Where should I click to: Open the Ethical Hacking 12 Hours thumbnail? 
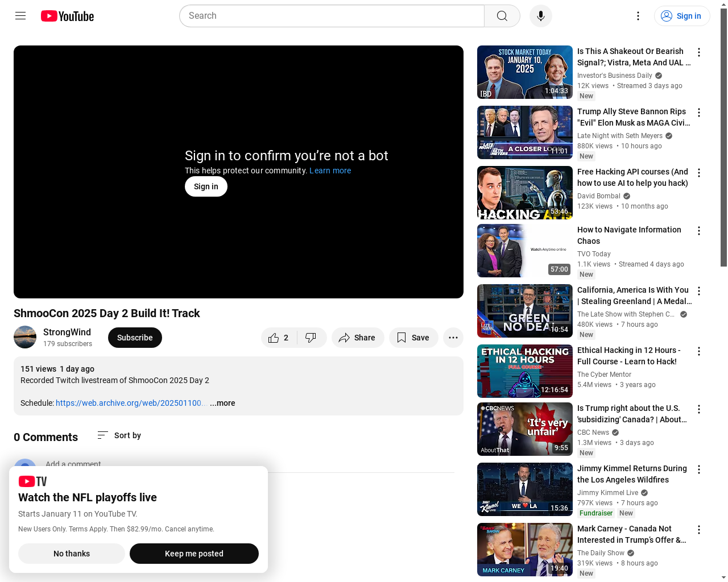(x=525, y=371)
